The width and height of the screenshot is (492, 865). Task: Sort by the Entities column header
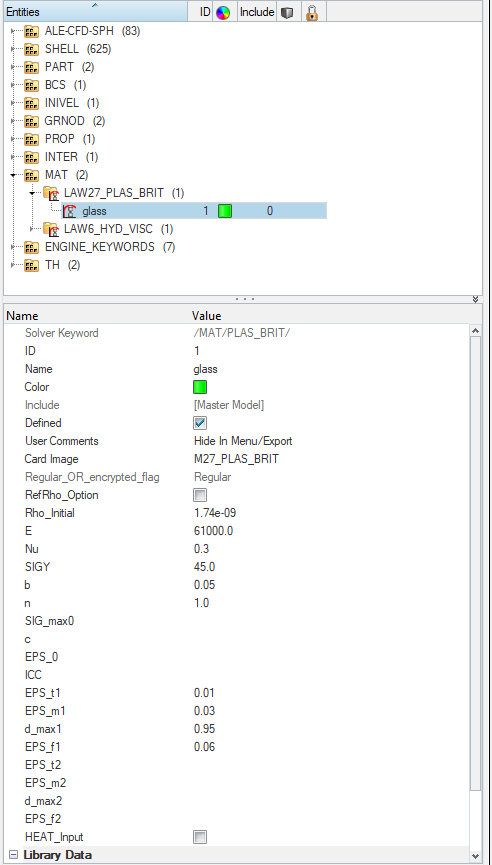[x=95, y=12]
